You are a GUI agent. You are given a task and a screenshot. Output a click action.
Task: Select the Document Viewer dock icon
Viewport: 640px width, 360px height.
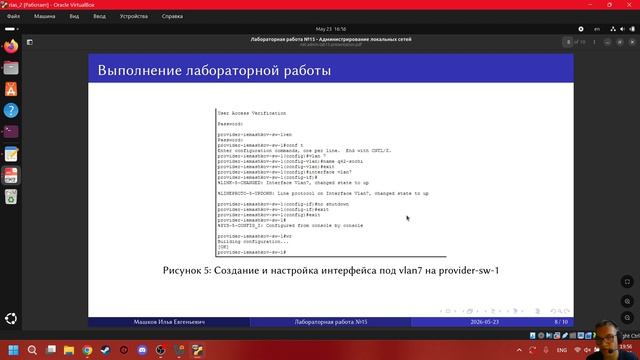pos(11,175)
